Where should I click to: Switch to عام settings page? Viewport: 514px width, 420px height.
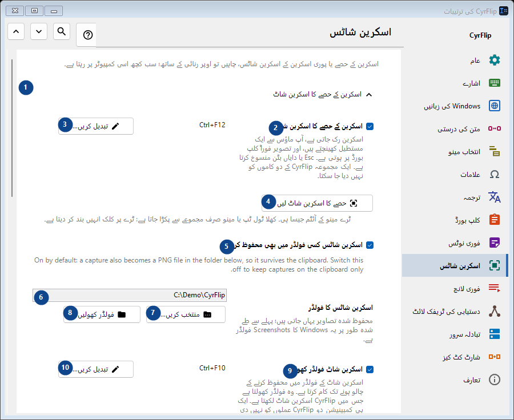[455, 60]
